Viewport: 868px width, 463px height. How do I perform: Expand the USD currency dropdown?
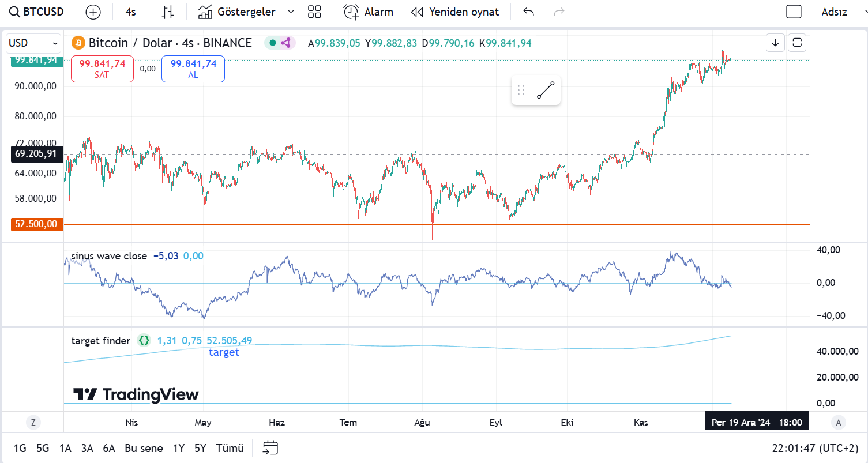33,43
